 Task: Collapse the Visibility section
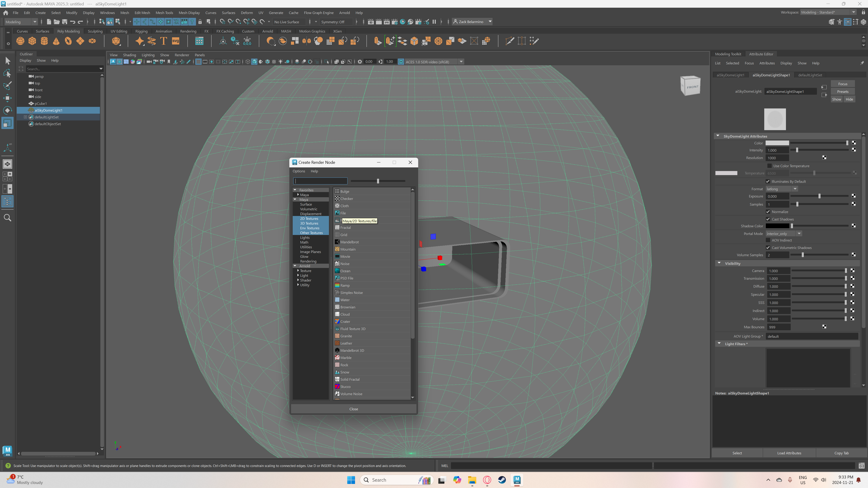click(x=719, y=263)
